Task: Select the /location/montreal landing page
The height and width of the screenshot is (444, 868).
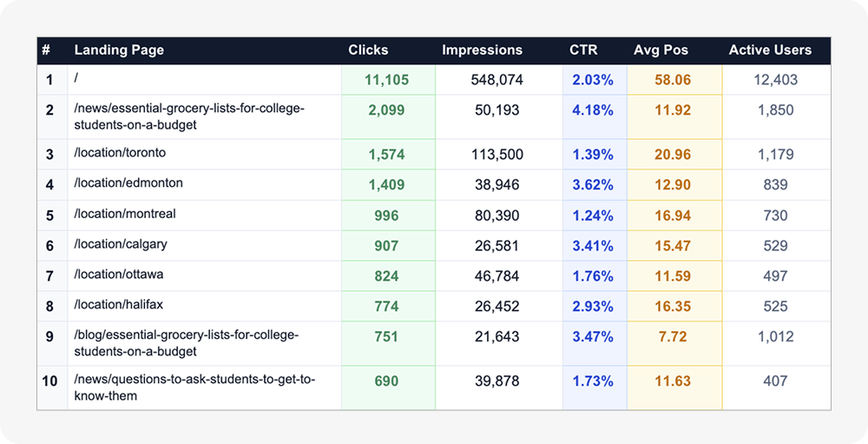Action: pyautogui.click(x=126, y=214)
